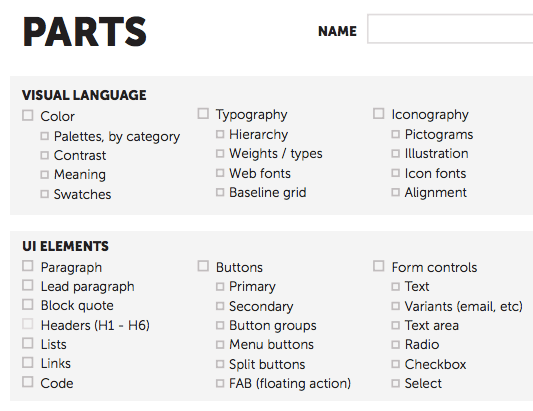
Task: Check the Typography checkbox
Action: click(203, 114)
